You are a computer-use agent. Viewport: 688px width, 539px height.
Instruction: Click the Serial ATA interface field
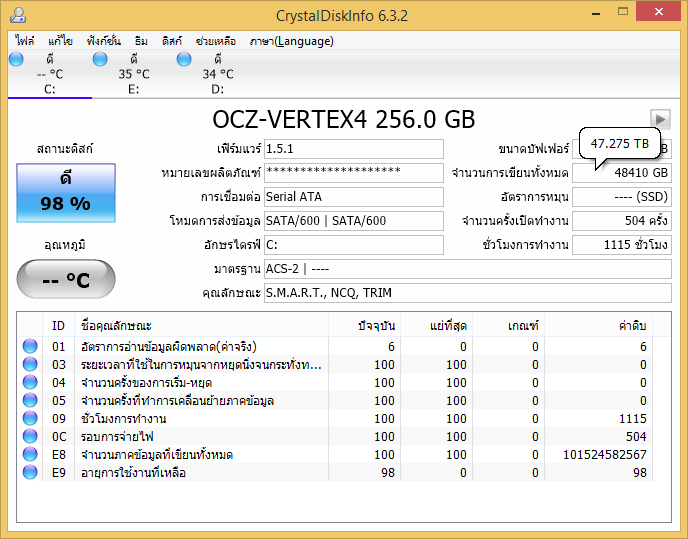point(354,197)
